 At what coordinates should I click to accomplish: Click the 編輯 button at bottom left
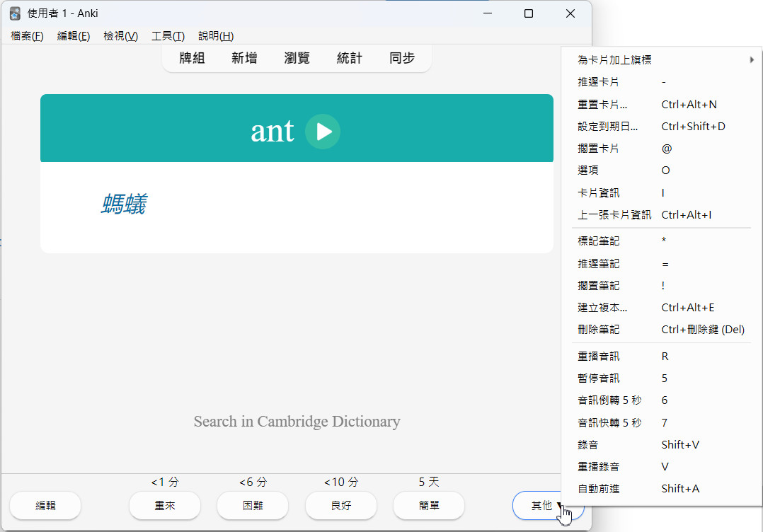(x=45, y=505)
